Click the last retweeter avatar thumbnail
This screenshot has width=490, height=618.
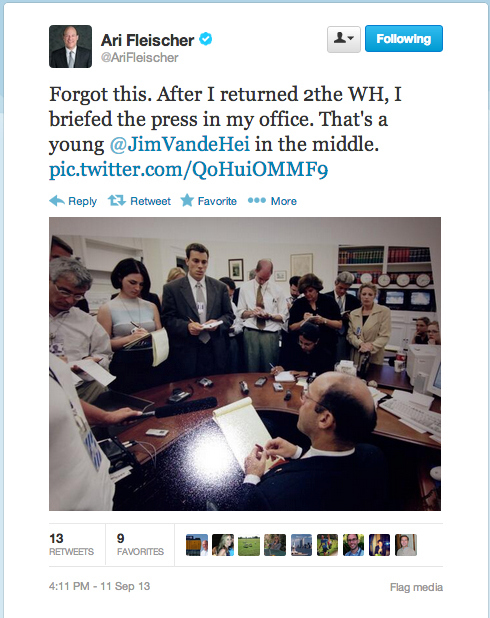click(x=406, y=545)
